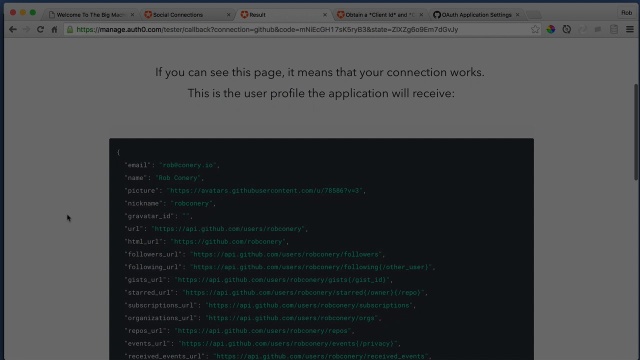The height and width of the screenshot is (360, 640).
Task: Click the followers_url value
Action: pos(286,254)
